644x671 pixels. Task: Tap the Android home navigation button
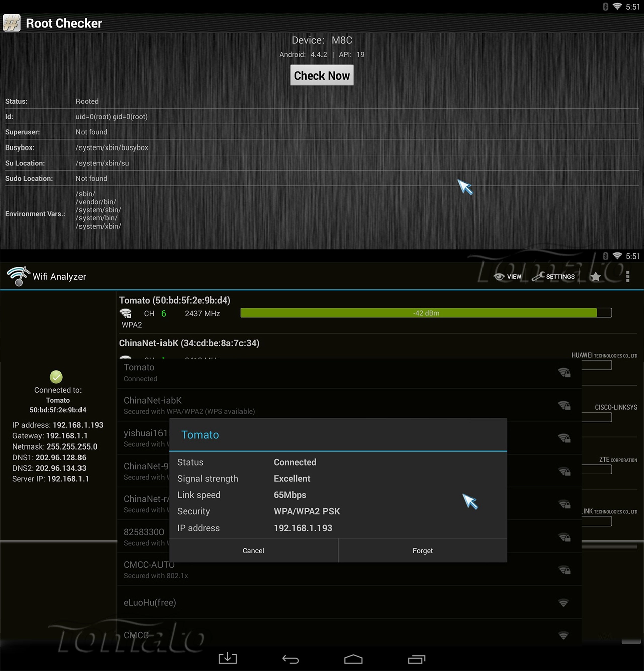pyautogui.click(x=353, y=659)
